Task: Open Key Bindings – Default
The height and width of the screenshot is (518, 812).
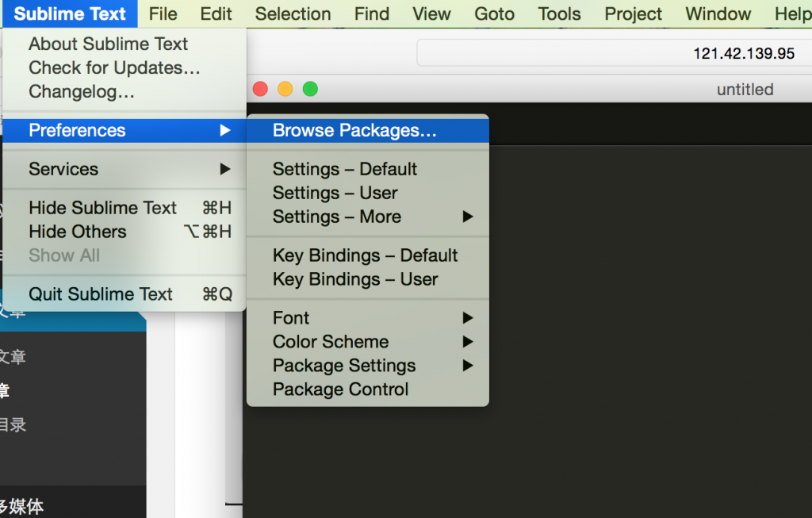Action: 368,255
